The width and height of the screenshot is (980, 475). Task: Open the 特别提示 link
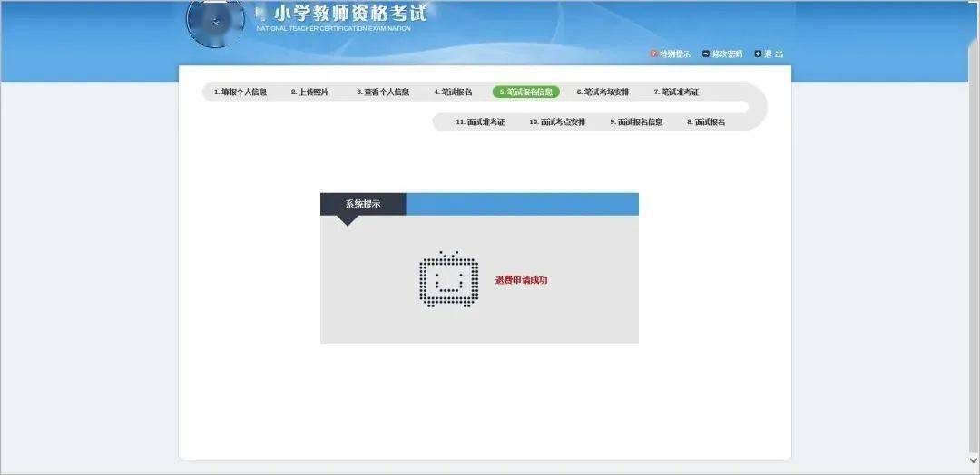pos(675,54)
